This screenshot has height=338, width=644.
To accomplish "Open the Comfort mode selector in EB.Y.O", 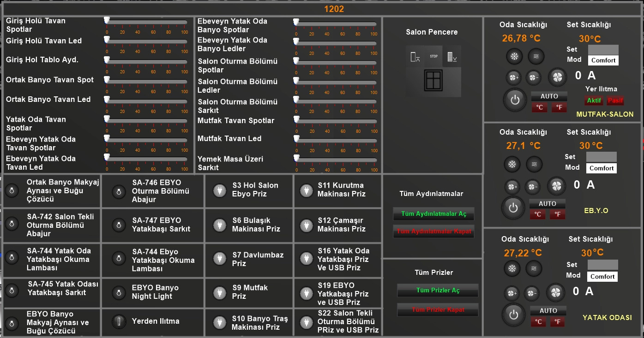I will pyautogui.click(x=602, y=168).
